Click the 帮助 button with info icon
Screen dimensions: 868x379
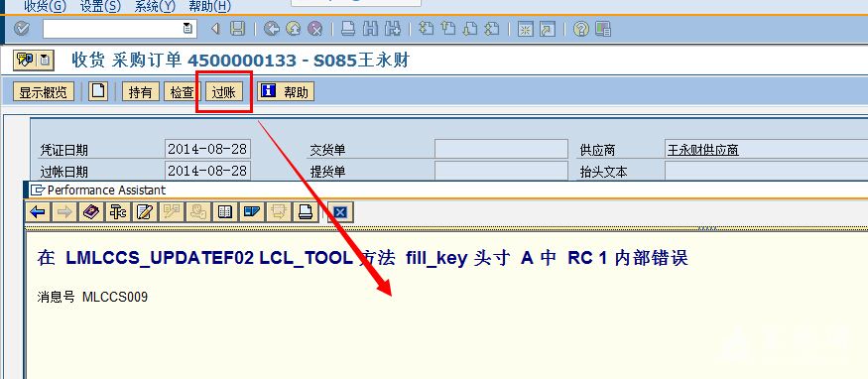tap(286, 92)
